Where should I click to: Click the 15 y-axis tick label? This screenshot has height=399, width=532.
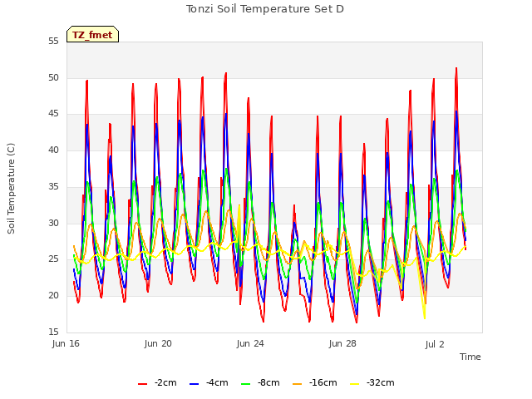click(x=53, y=332)
